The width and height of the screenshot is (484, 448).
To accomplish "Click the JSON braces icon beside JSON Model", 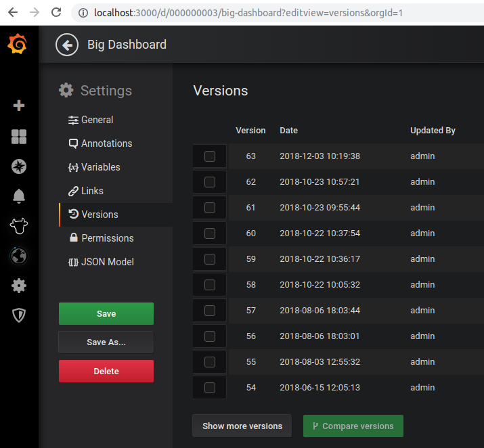I will 73,263.
